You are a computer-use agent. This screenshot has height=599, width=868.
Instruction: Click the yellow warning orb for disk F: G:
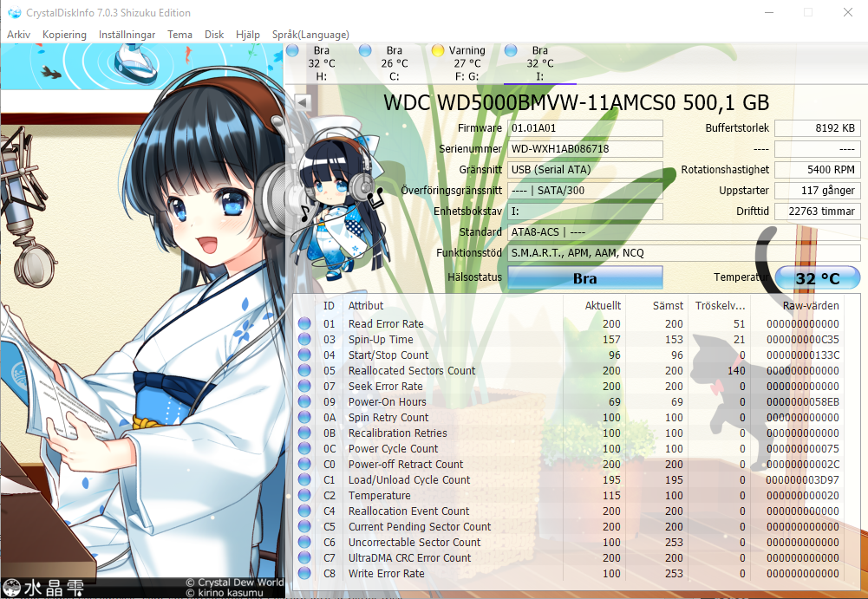[x=438, y=50]
